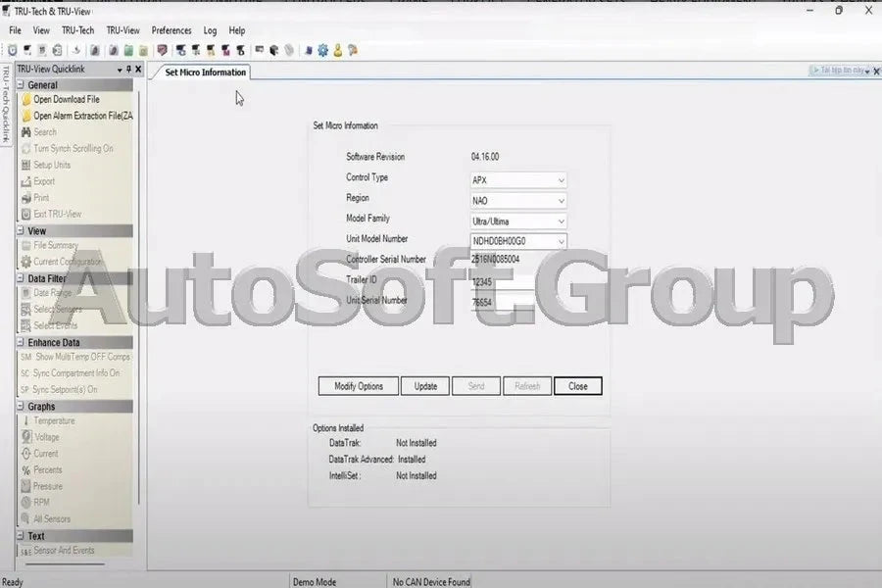The image size is (882, 588).
Task: Open the Preferences menu
Action: (171, 30)
